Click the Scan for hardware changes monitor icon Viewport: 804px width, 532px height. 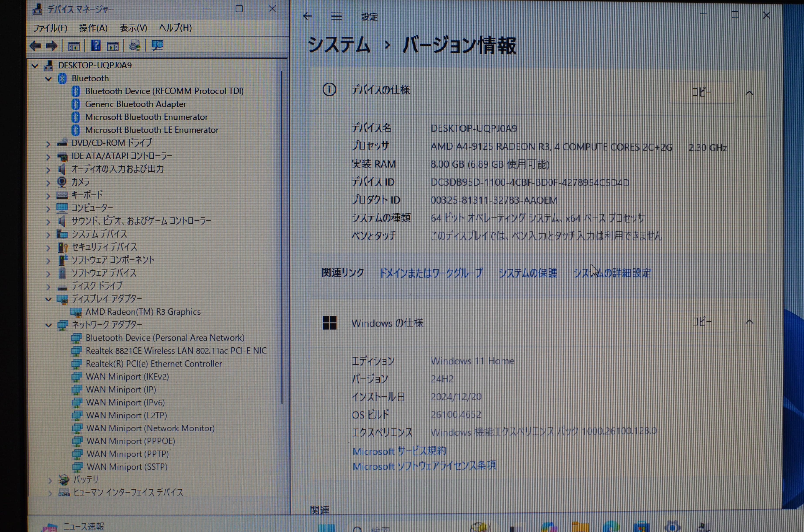(157, 45)
